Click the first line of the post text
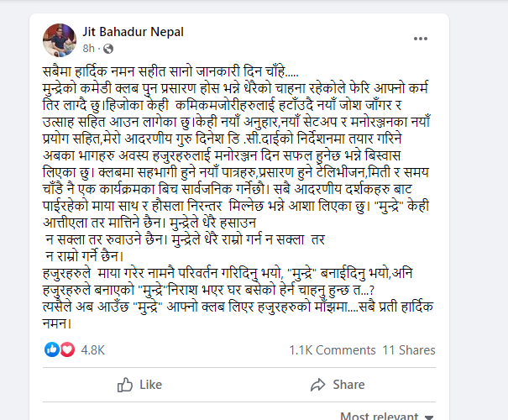This screenshot has height=420, width=508. 170,71
